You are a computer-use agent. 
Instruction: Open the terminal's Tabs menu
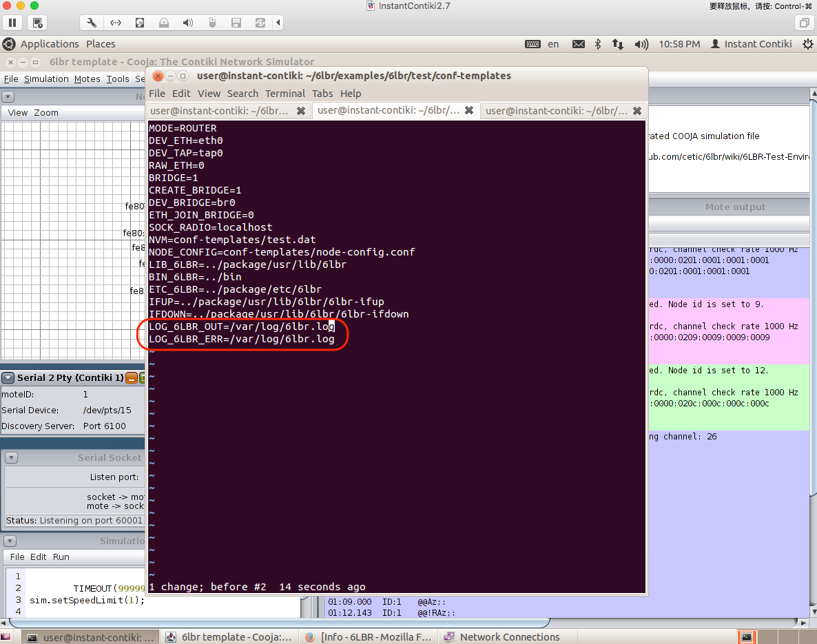tap(322, 94)
